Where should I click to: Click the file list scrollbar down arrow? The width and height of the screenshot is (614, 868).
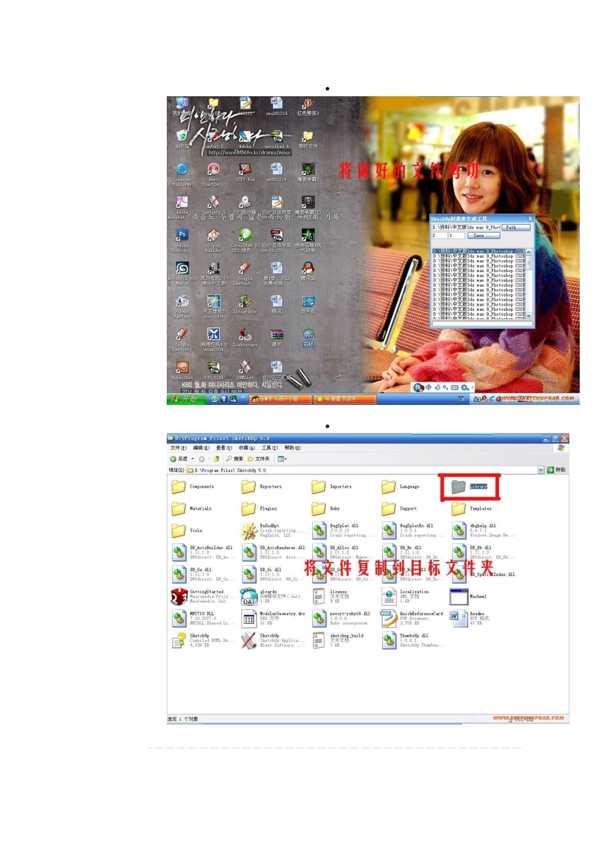(x=529, y=316)
